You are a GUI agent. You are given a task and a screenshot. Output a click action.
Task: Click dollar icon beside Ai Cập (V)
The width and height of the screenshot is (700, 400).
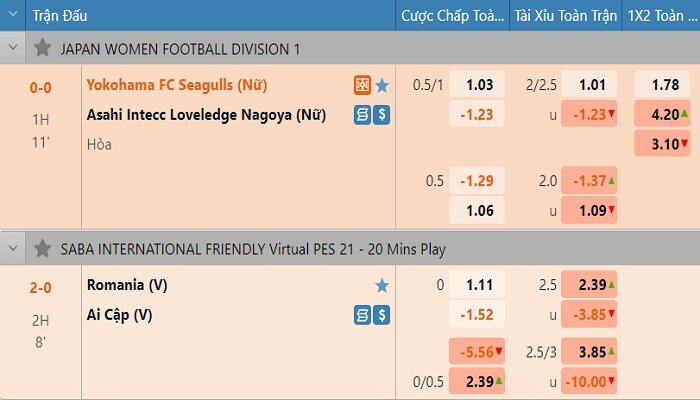[382, 315]
